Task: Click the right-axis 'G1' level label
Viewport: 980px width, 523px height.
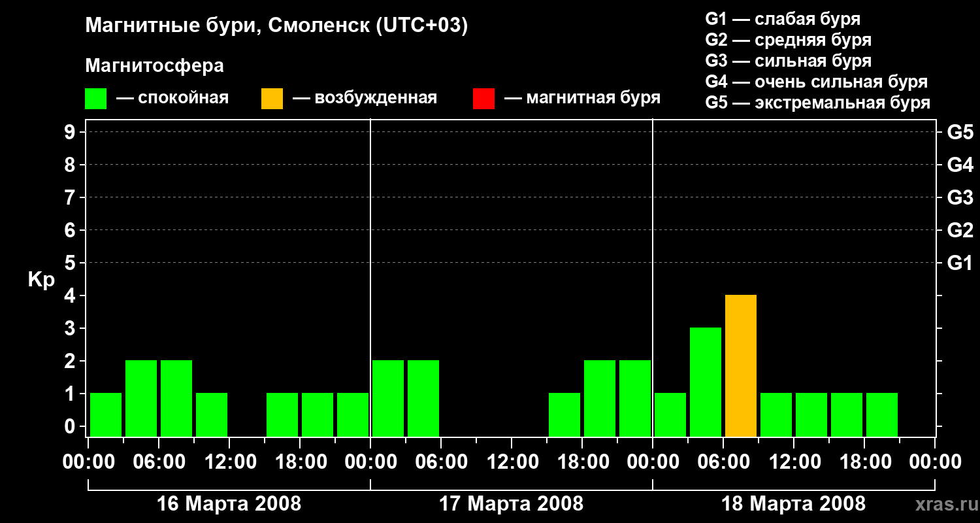Action: pos(960,263)
